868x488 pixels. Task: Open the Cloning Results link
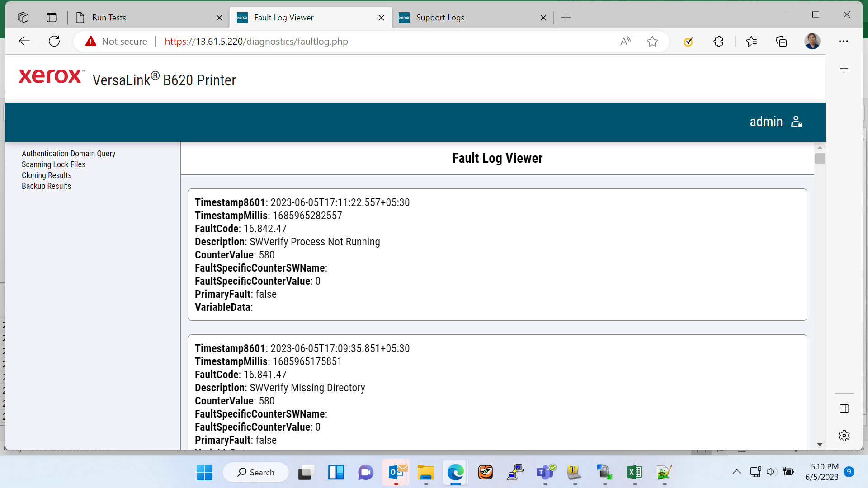point(47,175)
